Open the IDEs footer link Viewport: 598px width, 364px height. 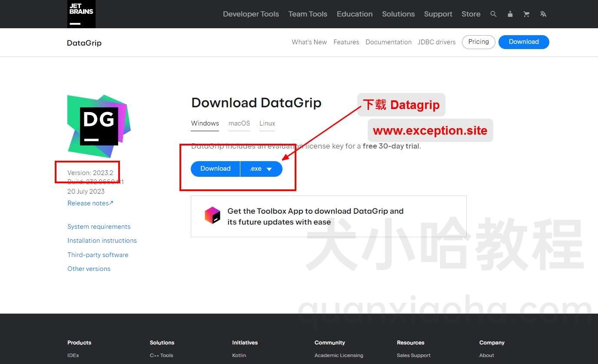point(73,355)
